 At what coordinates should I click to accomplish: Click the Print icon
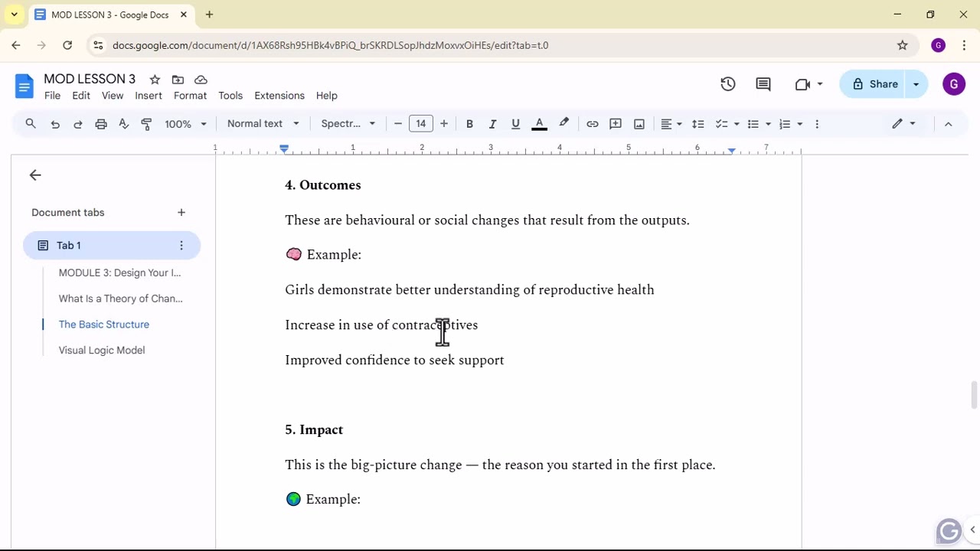[101, 124]
